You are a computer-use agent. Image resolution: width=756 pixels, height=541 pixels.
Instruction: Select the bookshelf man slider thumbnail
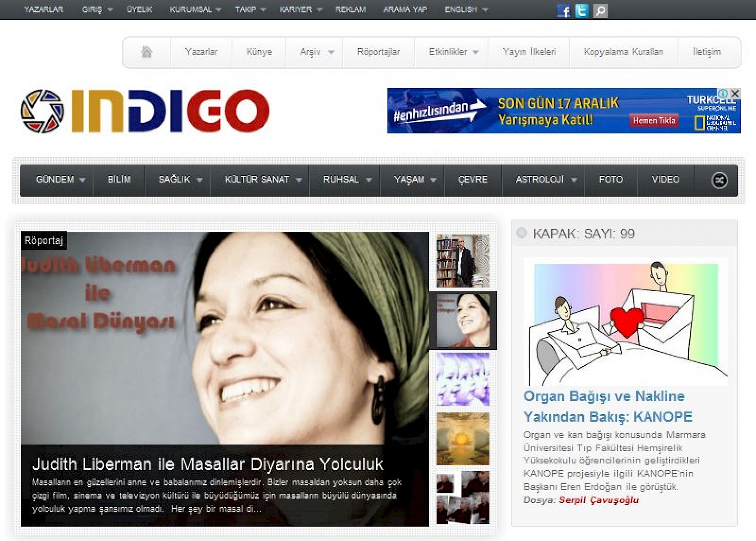[463, 261]
